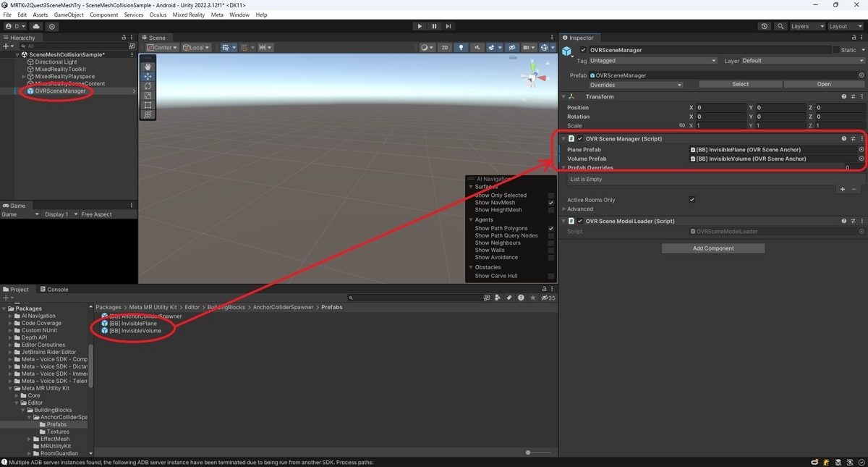Select the Rotate tool in Scene
Viewport: 868px width, 467px height.
(148, 85)
